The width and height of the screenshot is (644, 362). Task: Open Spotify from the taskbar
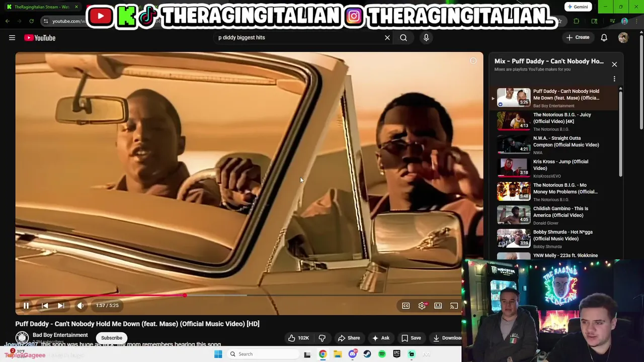coord(382,354)
